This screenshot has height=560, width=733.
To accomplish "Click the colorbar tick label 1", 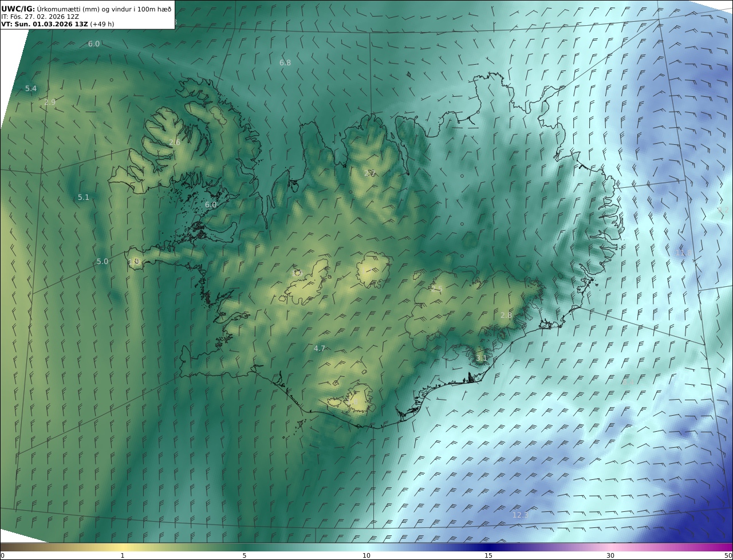I will [123, 555].
